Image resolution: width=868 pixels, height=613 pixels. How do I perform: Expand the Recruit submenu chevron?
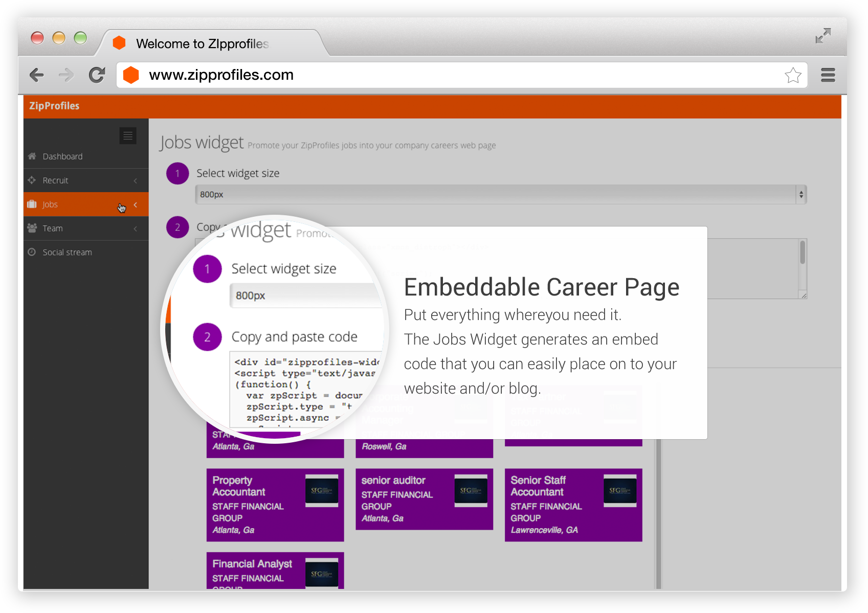pyautogui.click(x=135, y=180)
